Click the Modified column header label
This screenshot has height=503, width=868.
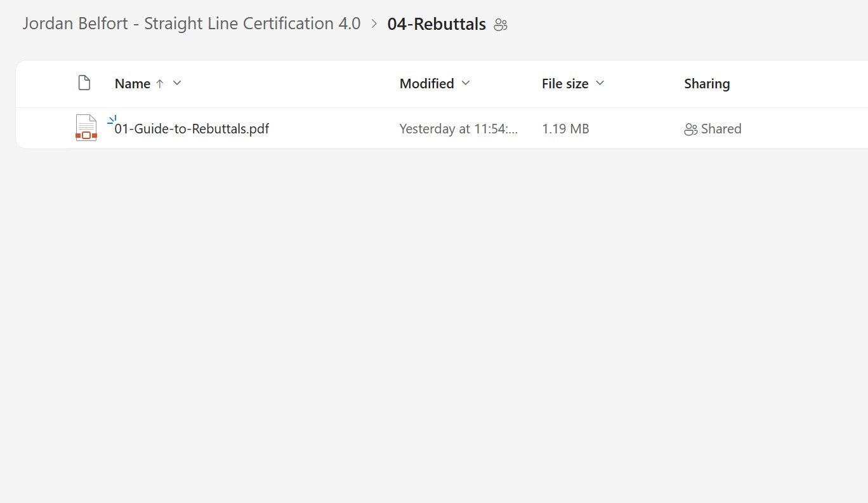(426, 84)
